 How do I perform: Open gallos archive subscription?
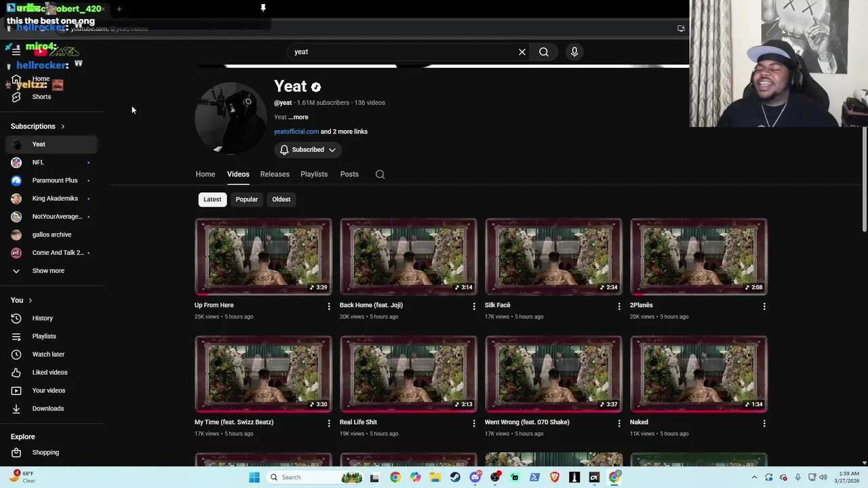[52, 235]
